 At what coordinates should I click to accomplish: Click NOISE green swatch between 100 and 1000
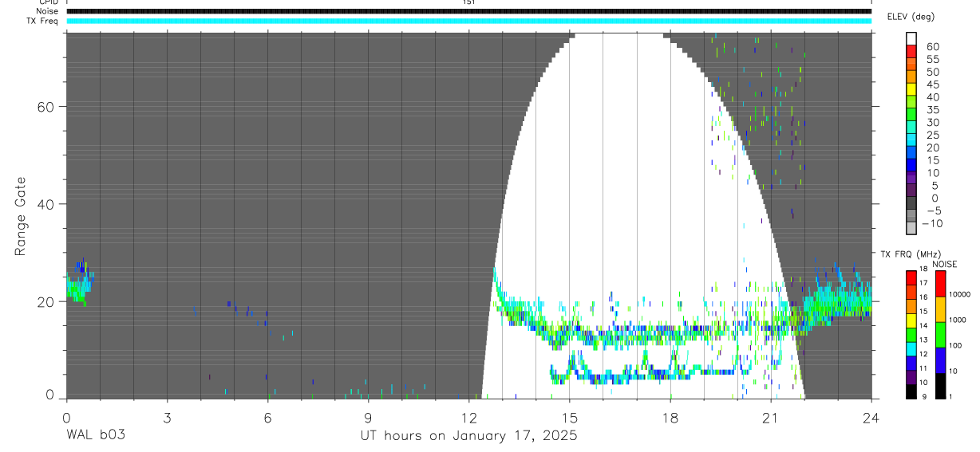coord(939,334)
